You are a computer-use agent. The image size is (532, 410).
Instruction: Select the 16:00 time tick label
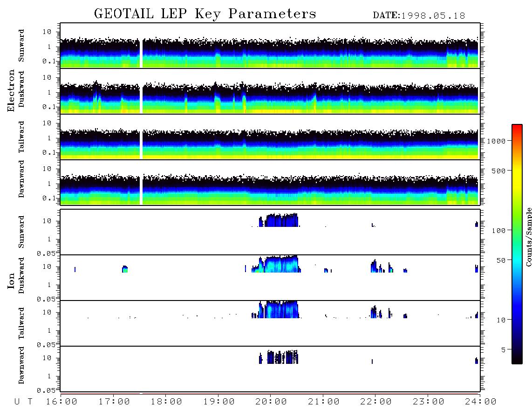coord(62,402)
